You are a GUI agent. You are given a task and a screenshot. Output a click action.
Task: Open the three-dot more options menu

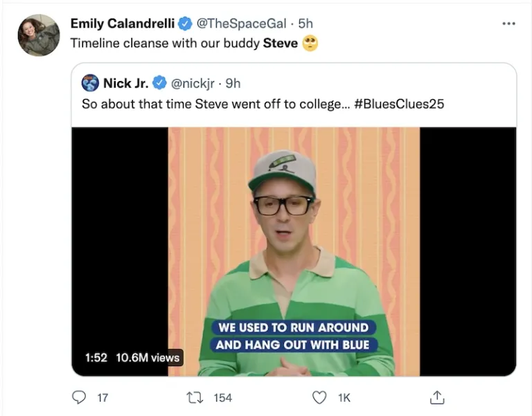point(509,24)
